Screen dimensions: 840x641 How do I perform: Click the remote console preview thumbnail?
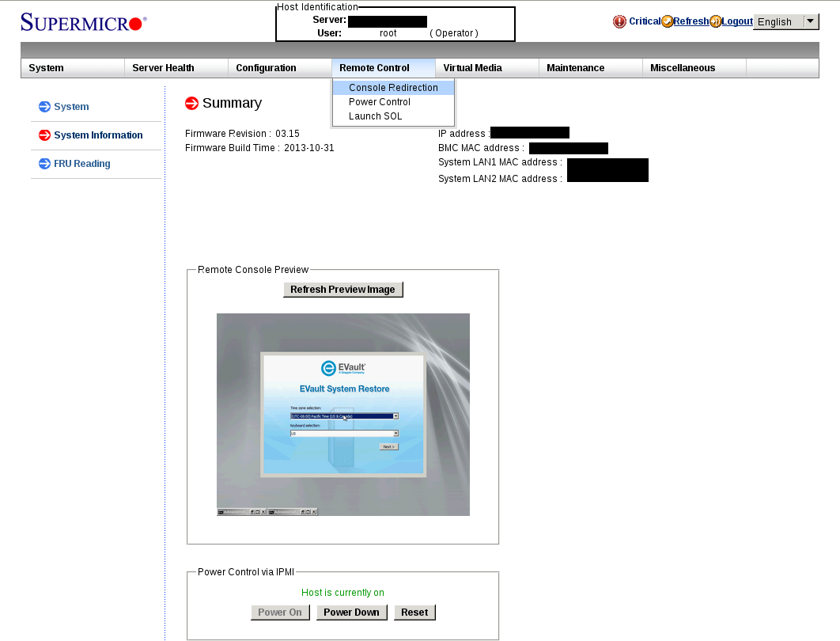point(342,415)
